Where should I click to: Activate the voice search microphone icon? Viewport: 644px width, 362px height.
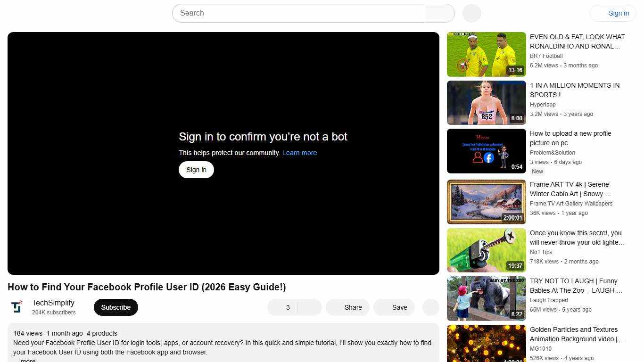pyautogui.click(x=471, y=13)
